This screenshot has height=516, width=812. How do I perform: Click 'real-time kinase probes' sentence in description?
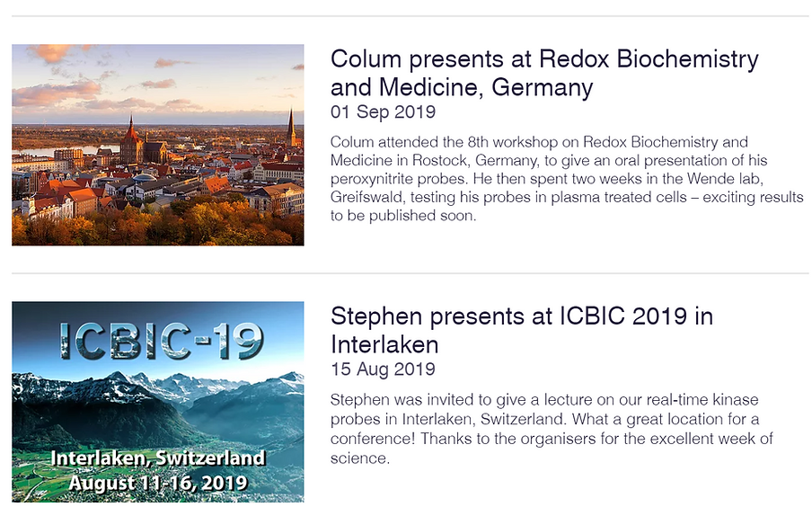543,409
